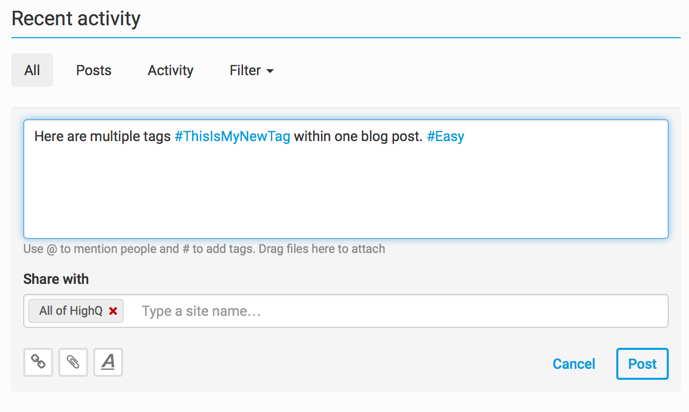
Task: Click the #ThisIsMyNewTag hashtag
Action: pyautogui.click(x=232, y=136)
